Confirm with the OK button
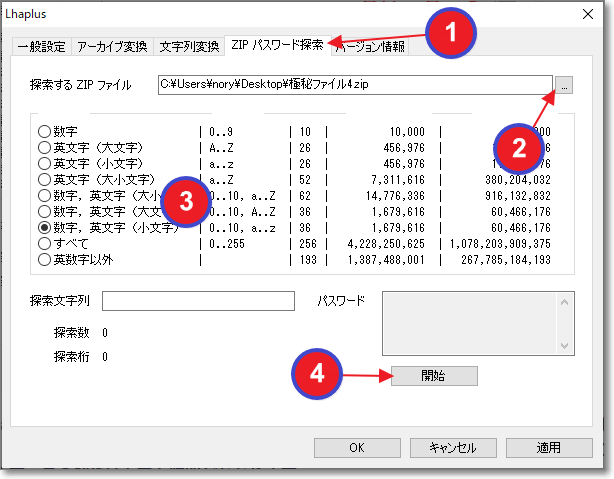Viewport: 614px width, 479px height. point(357,448)
